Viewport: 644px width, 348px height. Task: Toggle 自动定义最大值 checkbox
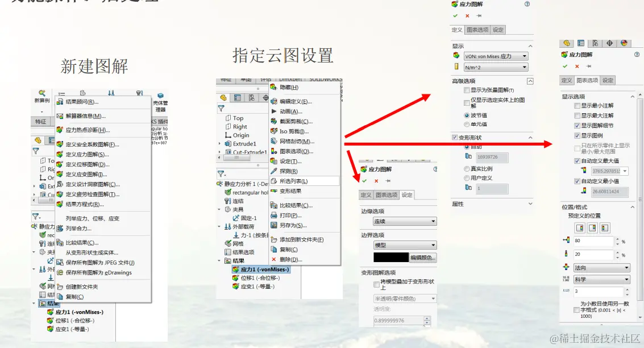[x=577, y=161]
